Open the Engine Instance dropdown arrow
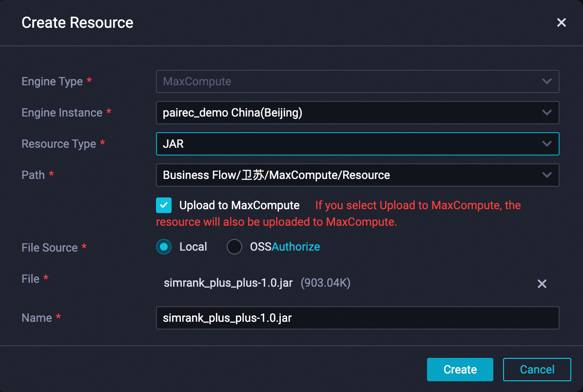Image resolution: width=583 pixels, height=392 pixels. pos(547,113)
